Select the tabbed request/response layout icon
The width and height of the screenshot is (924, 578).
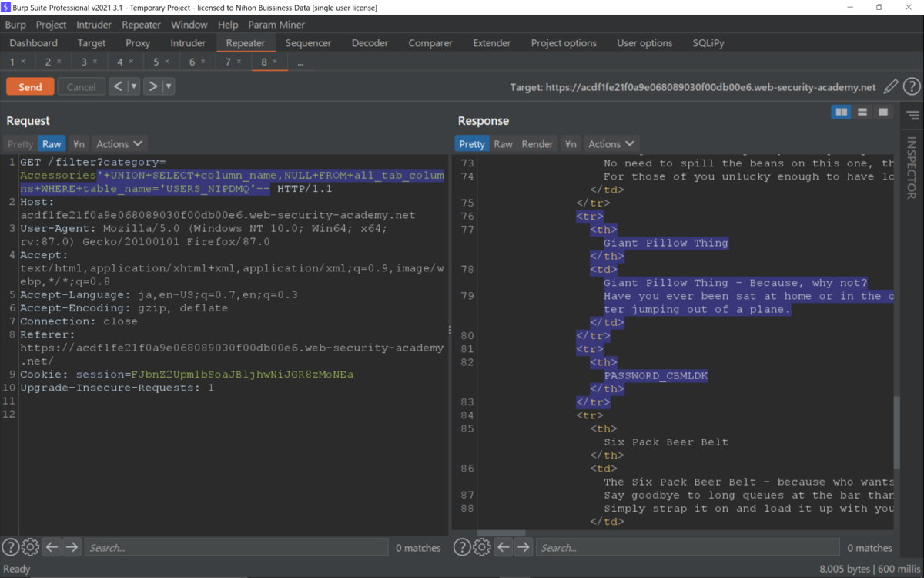pyautogui.click(x=883, y=113)
